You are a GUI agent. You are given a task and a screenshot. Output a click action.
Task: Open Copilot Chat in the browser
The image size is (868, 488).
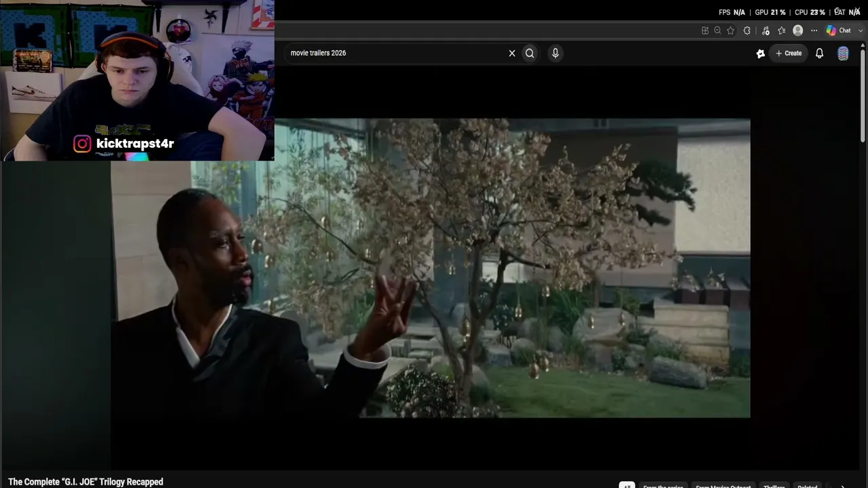tap(838, 30)
